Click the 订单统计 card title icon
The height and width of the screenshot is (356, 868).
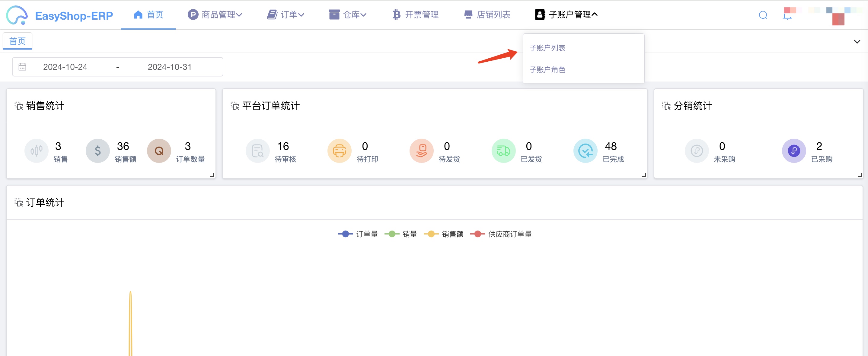click(19, 202)
